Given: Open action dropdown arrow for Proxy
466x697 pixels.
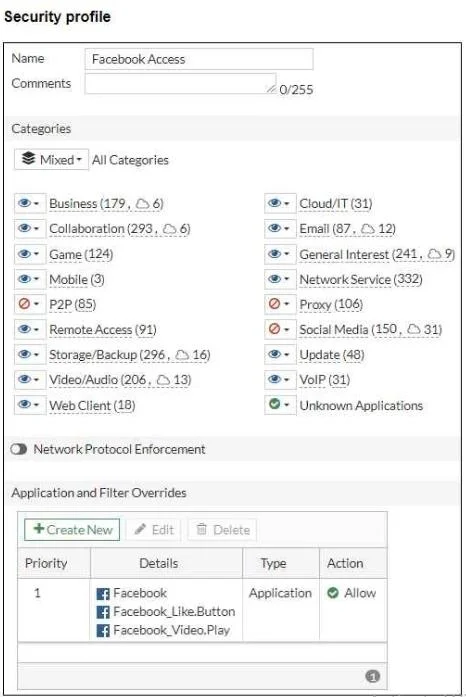Looking at the screenshot, I should pyautogui.click(x=287, y=304).
